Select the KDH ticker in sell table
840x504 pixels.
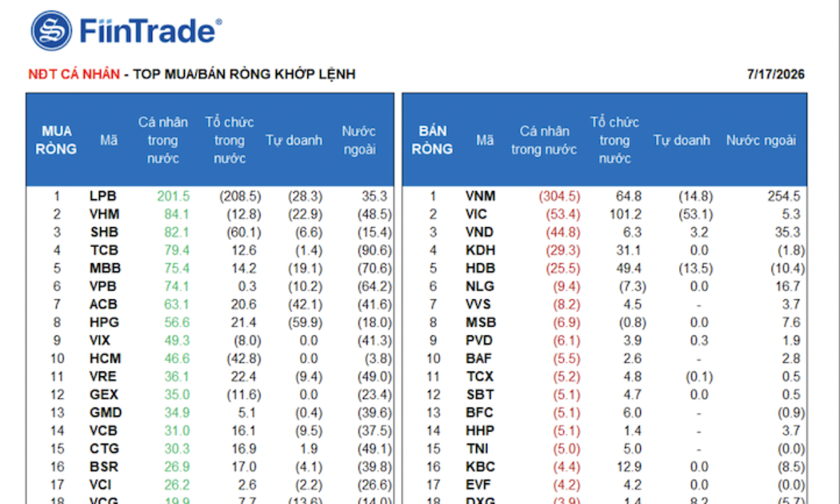(x=481, y=250)
